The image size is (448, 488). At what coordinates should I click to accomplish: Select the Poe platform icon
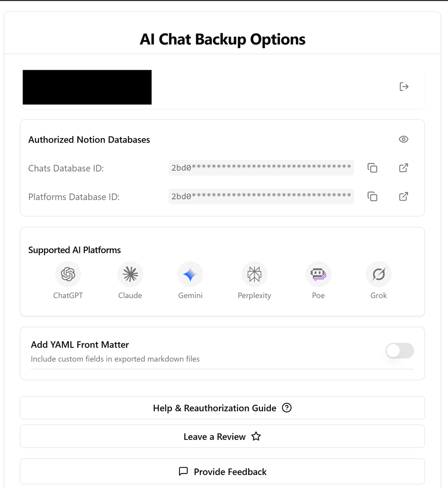[x=318, y=274]
